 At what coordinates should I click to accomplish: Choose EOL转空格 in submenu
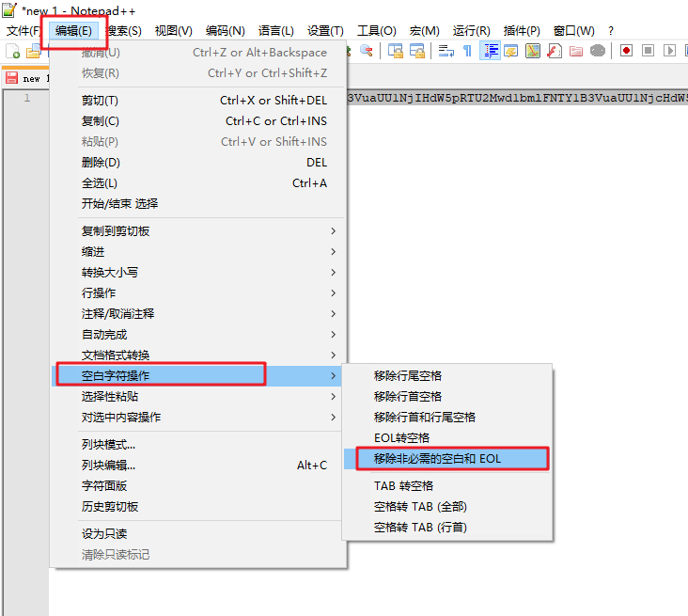[447, 437]
